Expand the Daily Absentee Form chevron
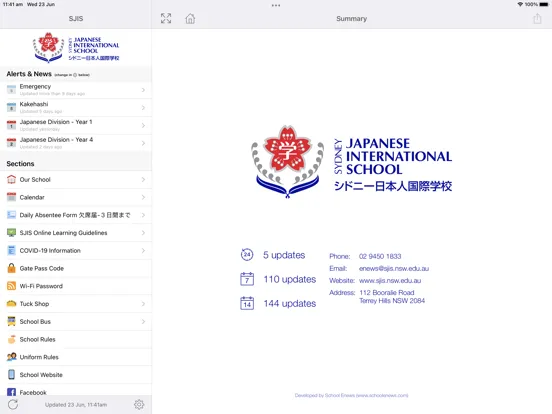The image size is (552, 414). pos(143,215)
